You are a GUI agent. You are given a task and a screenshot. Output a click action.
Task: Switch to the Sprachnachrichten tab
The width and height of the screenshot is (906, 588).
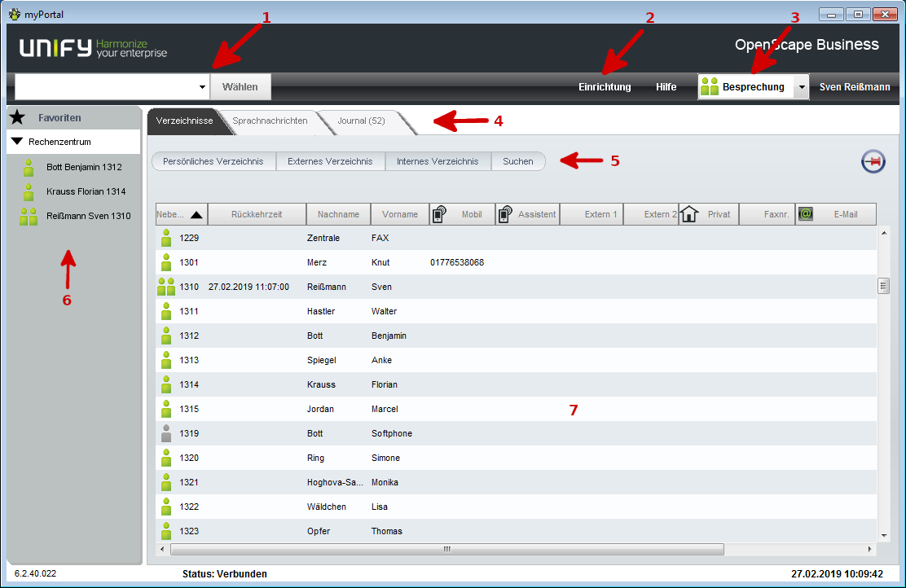270,121
